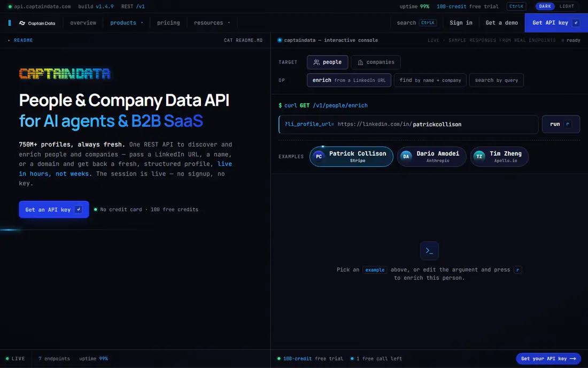Run the enrich request
Screen dimensions: 588x368
click(561, 124)
